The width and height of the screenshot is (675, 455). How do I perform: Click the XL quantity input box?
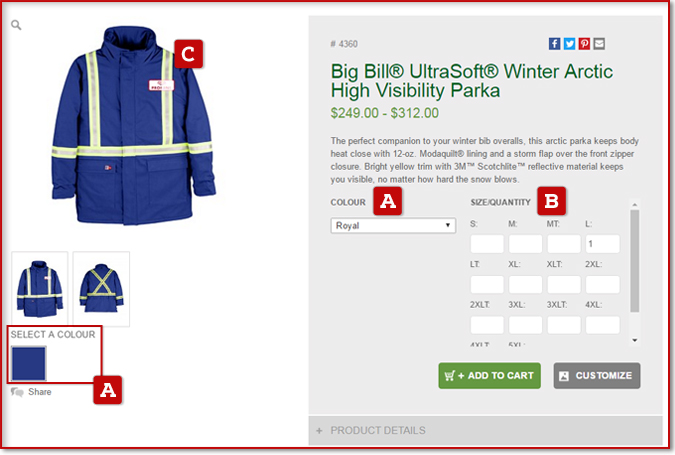click(x=525, y=285)
